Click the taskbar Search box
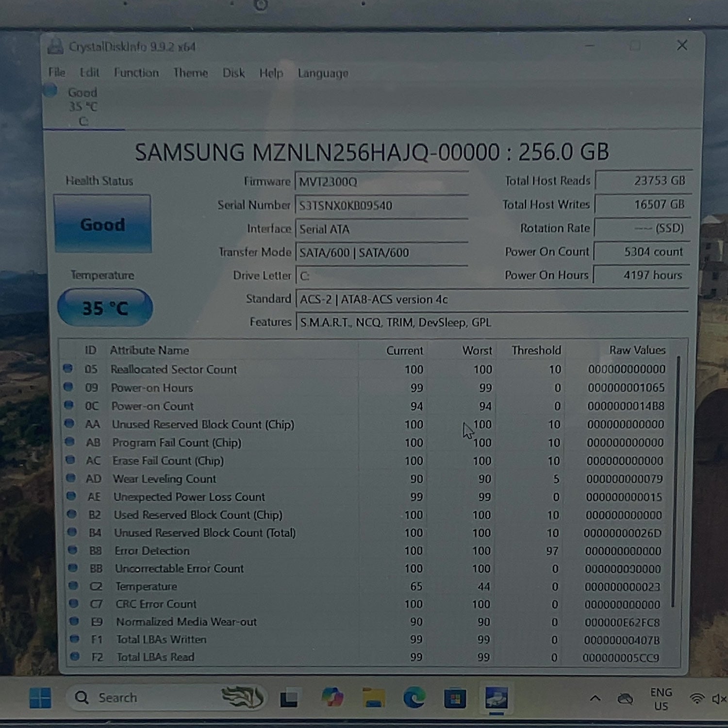728x728 pixels. 166,698
